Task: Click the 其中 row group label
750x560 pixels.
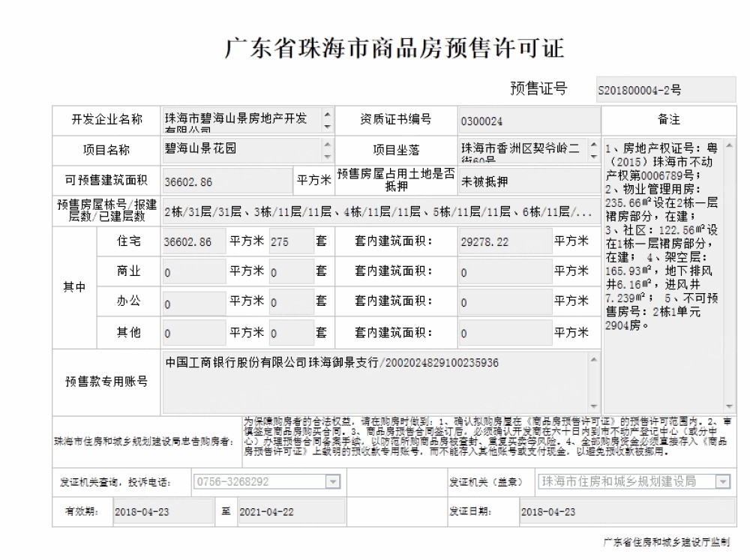Action: [74, 287]
